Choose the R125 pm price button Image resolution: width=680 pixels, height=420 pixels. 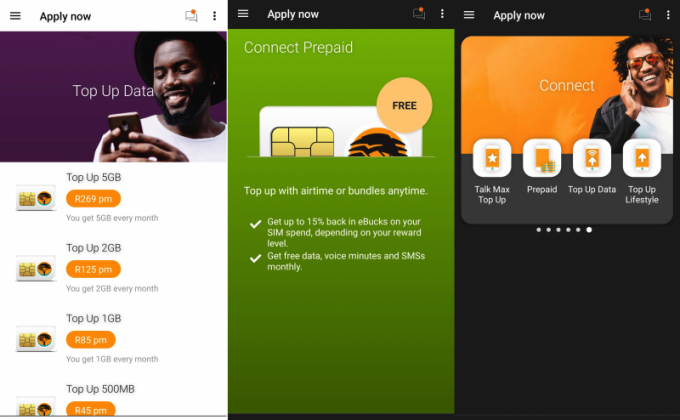[x=94, y=269]
